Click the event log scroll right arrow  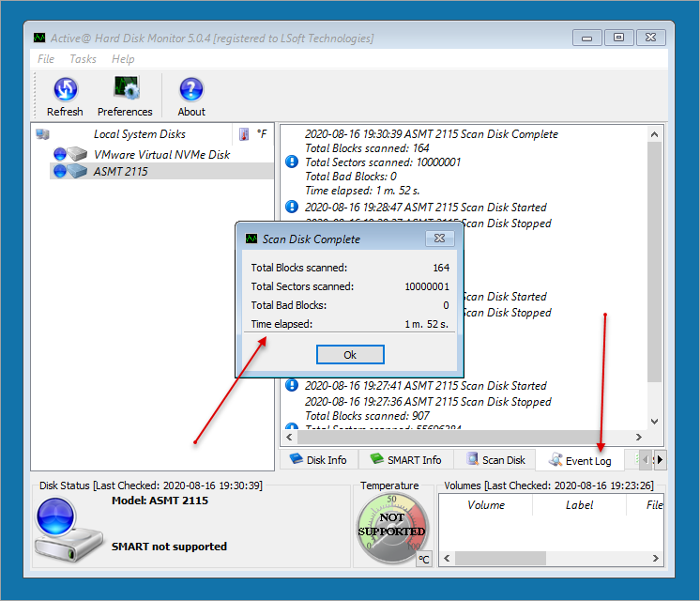pos(639,437)
